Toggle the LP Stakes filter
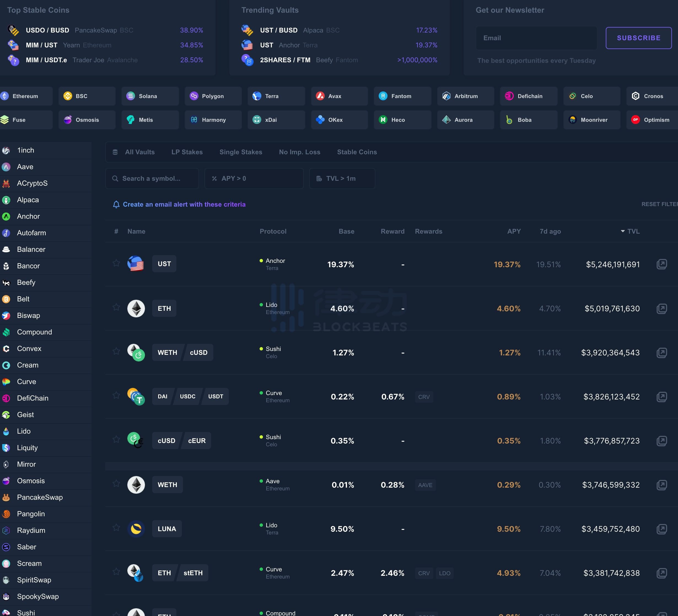678x616 pixels. pos(187,152)
